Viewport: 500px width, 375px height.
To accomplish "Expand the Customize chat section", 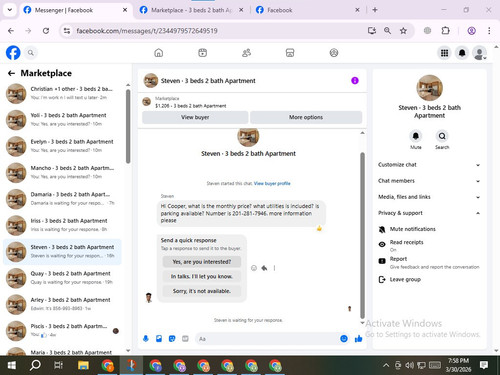I will click(429, 165).
